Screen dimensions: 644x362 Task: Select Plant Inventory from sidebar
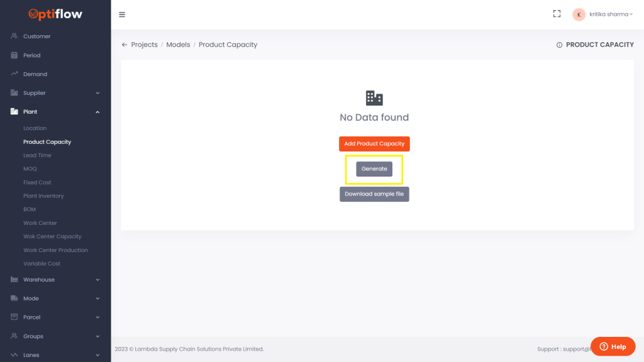click(x=43, y=196)
